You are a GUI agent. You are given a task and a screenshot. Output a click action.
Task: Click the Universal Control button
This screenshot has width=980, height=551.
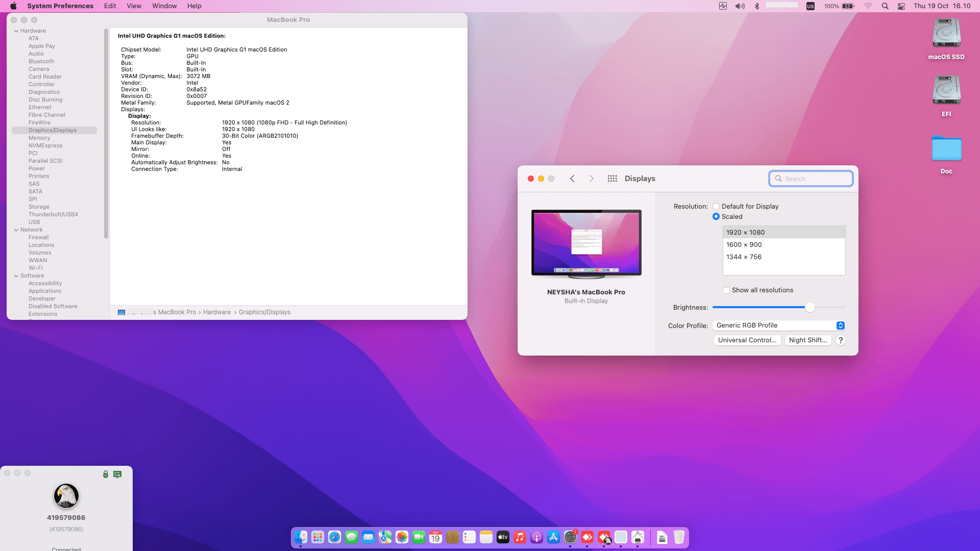pos(747,340)
